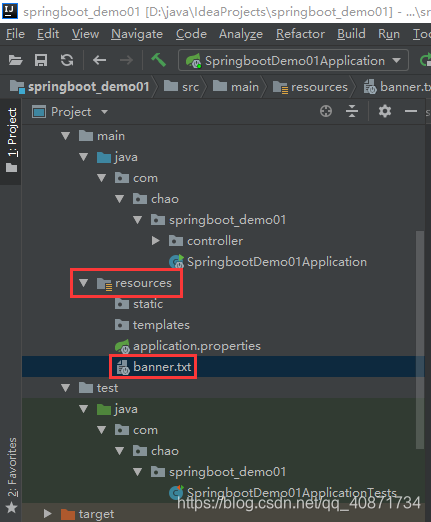The width and height of the screenshot is (431, 522).
Task: Open the Run menu
Action: pos(389,34)
